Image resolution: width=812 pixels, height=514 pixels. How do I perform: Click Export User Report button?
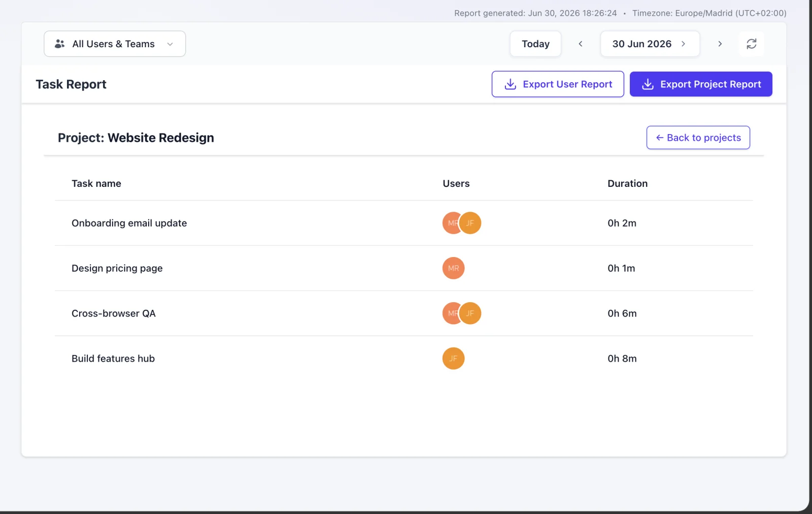click(558, 84)
